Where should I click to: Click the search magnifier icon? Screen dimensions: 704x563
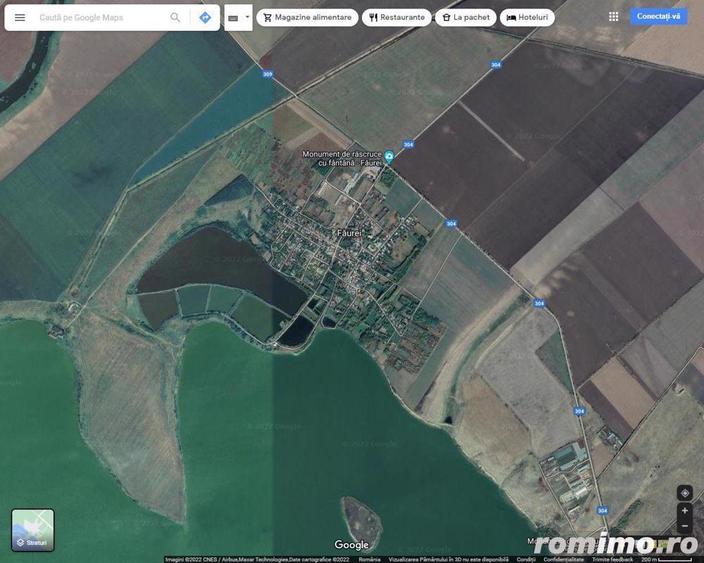click(175, 18)
